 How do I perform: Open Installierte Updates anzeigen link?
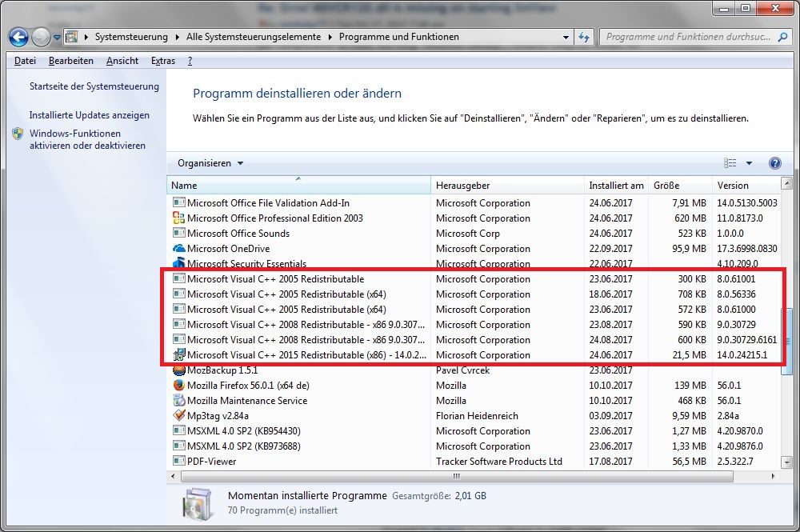click(90, 115)
